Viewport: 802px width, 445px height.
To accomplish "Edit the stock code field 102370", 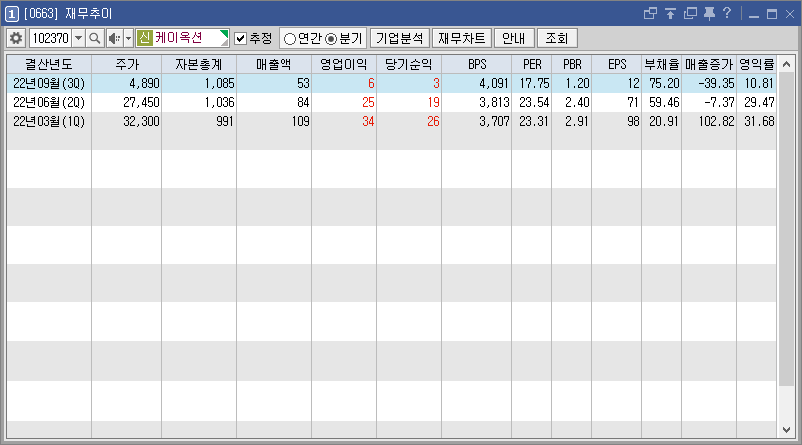I will click(51, 38).
